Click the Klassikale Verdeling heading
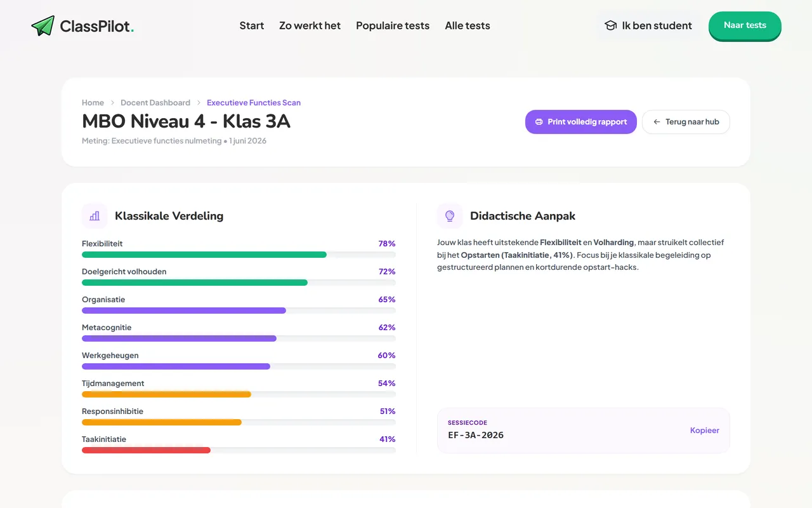 pyautogui.click(x=169, y=216)
